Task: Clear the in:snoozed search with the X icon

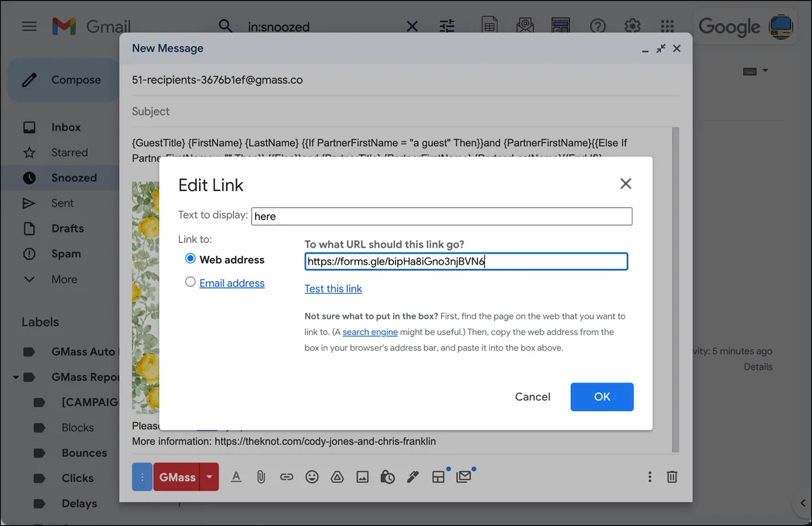Action: point(412,26)
